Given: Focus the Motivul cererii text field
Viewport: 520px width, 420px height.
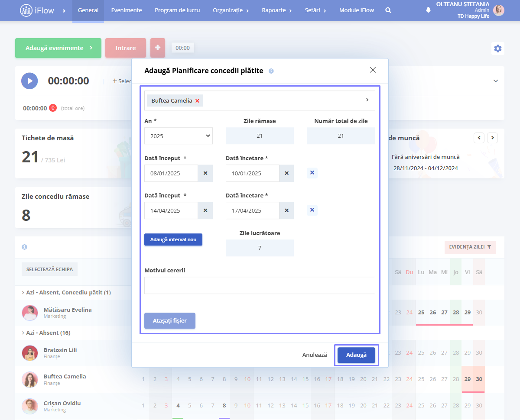Looking at the screenshot, I should [260, 285].
